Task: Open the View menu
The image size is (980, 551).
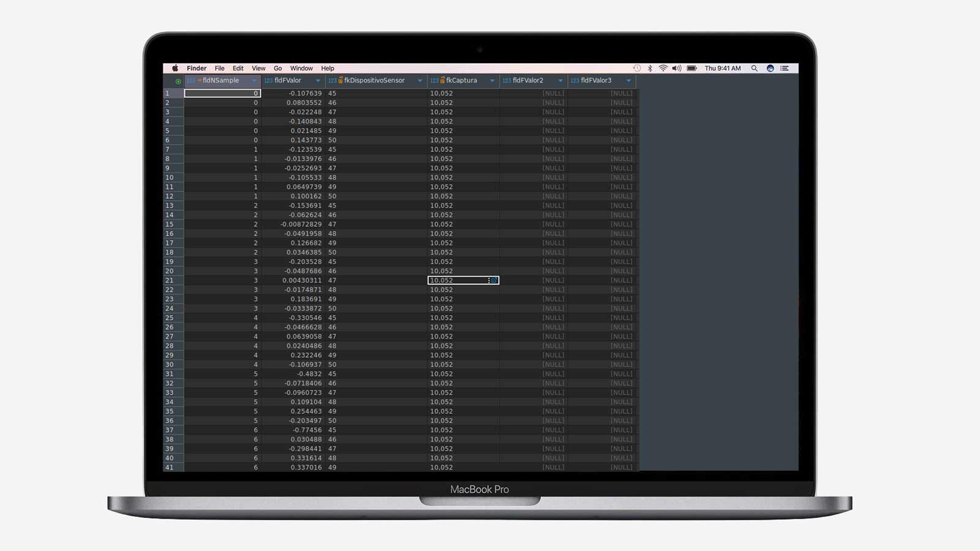Action: click(x=258, y=69)
